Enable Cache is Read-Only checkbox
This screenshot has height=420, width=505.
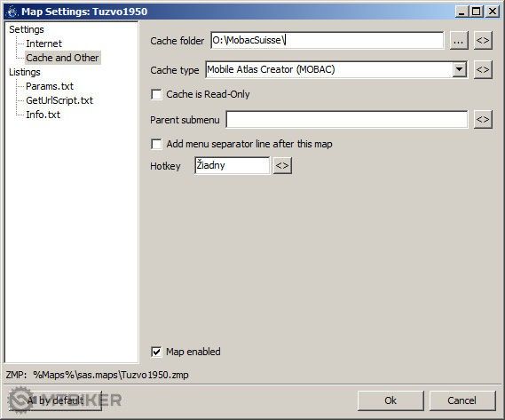tap(156, 94)
